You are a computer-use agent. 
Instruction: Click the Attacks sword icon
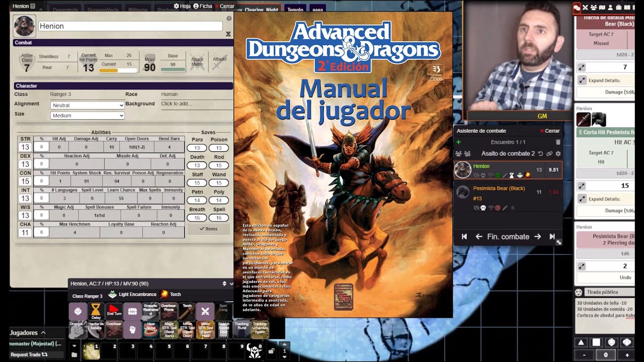coord(220,62)
